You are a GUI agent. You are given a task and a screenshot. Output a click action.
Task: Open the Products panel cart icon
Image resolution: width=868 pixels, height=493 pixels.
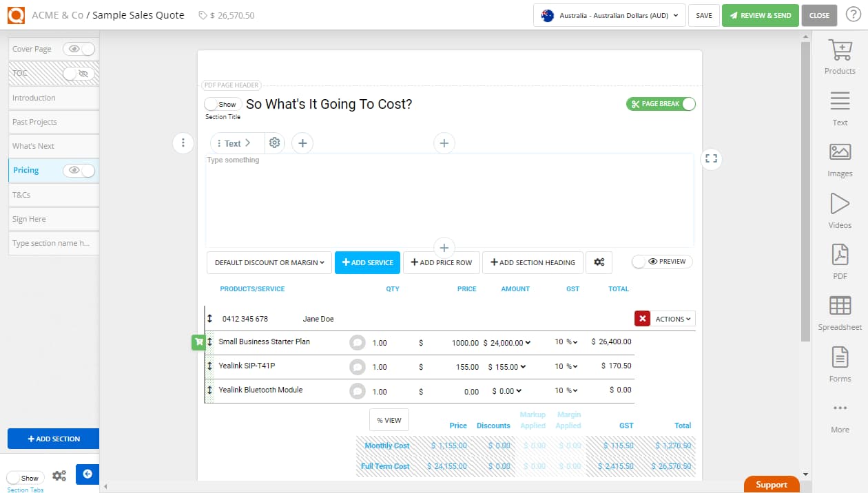tap(840, 51)
